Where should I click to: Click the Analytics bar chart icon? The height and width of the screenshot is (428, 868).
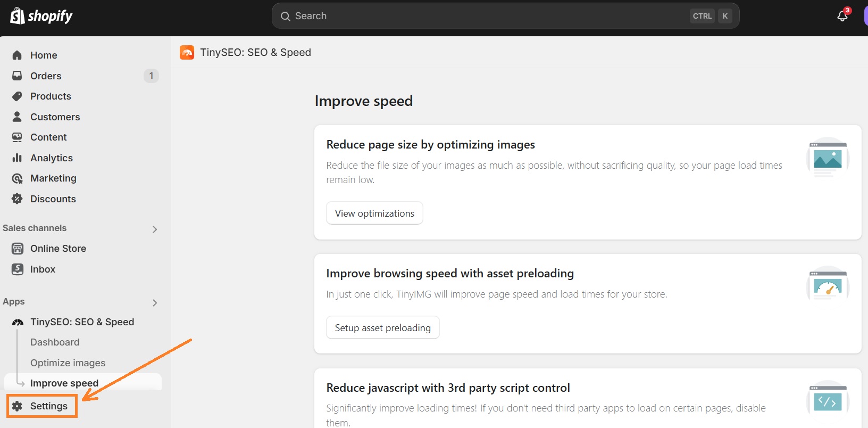pos(17,158)
